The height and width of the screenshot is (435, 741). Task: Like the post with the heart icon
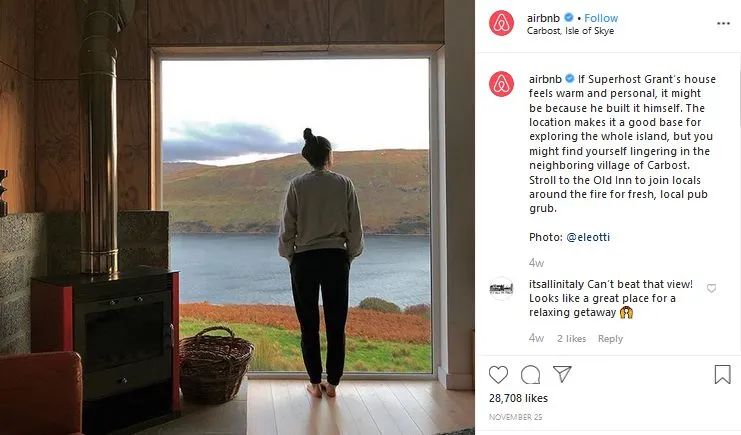pos(498,374)
